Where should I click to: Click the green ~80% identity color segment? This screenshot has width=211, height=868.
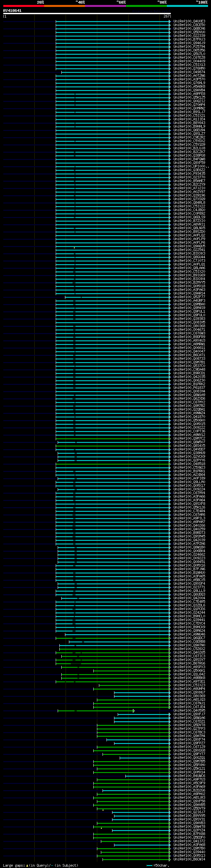pos(146,6)
